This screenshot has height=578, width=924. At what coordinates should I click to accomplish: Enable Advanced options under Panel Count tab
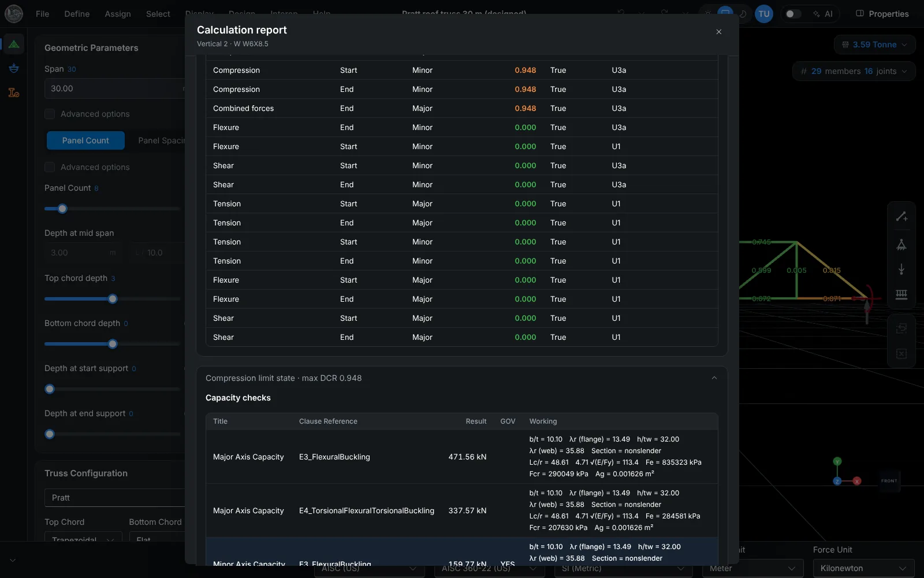(50, 167)
